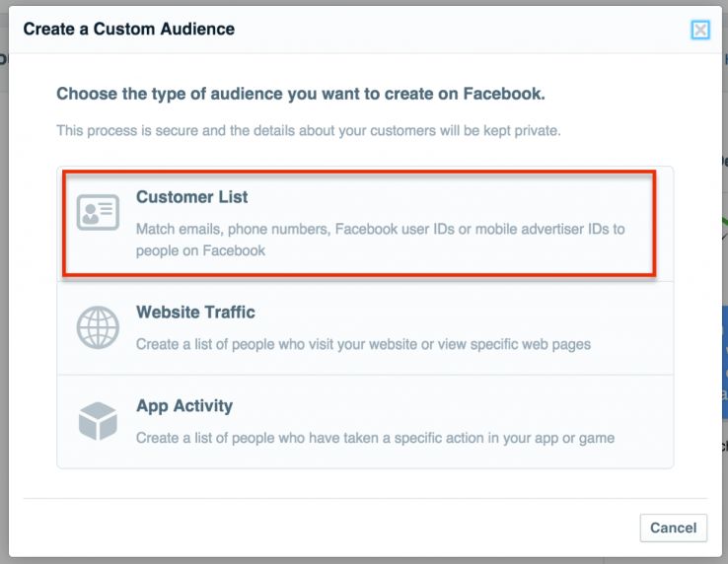
Task: Click the Cancel button
Action: (674, 529)
